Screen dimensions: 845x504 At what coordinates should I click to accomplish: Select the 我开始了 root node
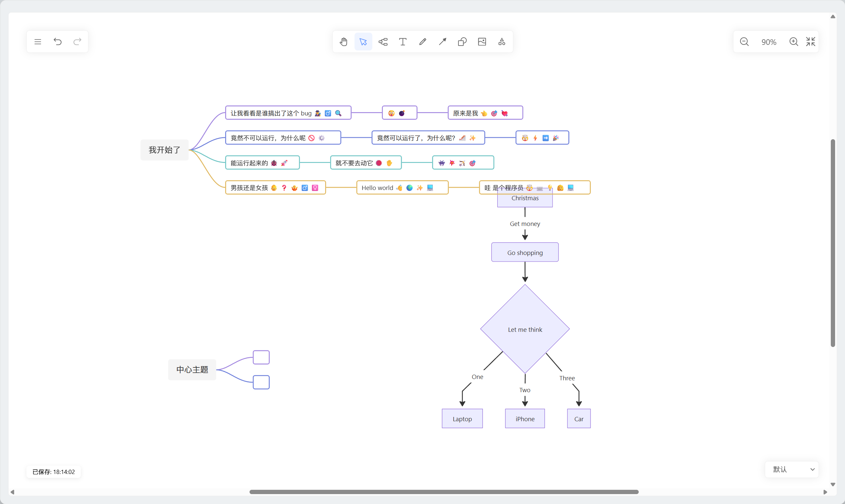164,150
